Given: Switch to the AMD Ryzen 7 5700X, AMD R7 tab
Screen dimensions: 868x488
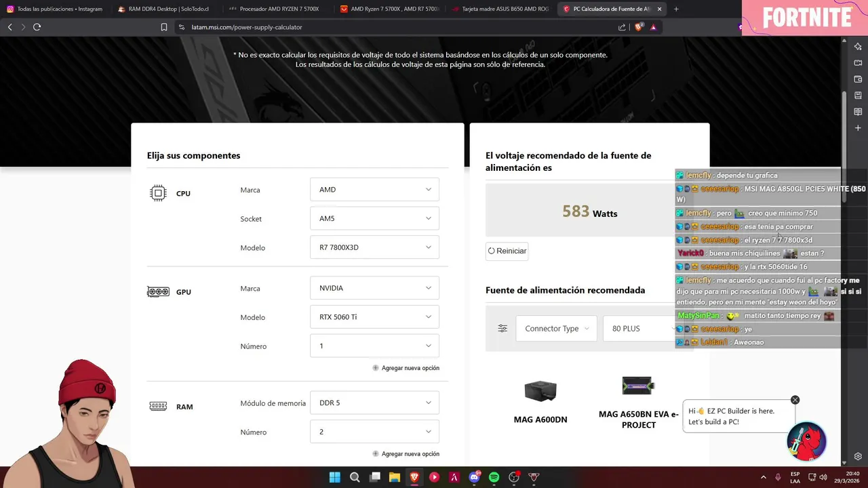Looking at the screenshot, I should pyautogui.click(x=389, y=9).
